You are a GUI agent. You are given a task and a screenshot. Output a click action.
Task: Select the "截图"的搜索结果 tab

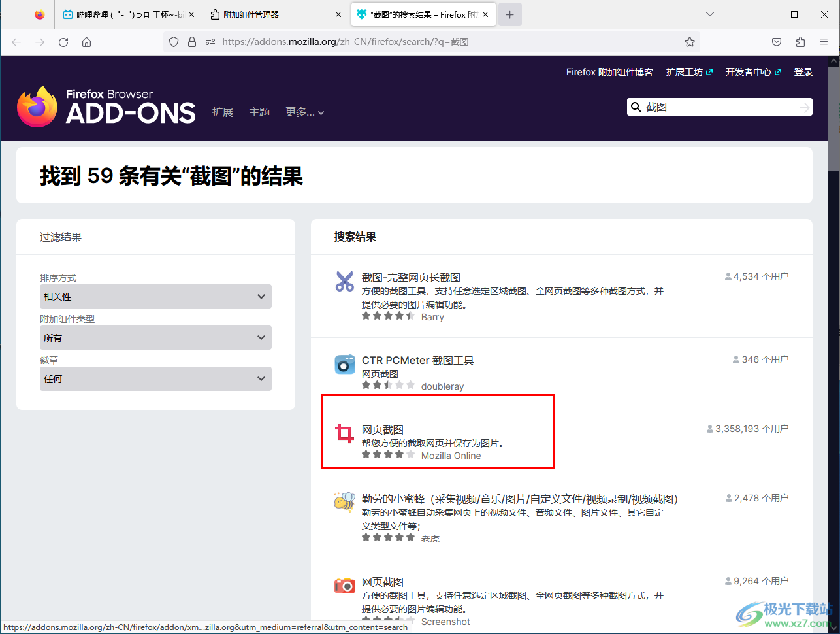tap(423, 14)
